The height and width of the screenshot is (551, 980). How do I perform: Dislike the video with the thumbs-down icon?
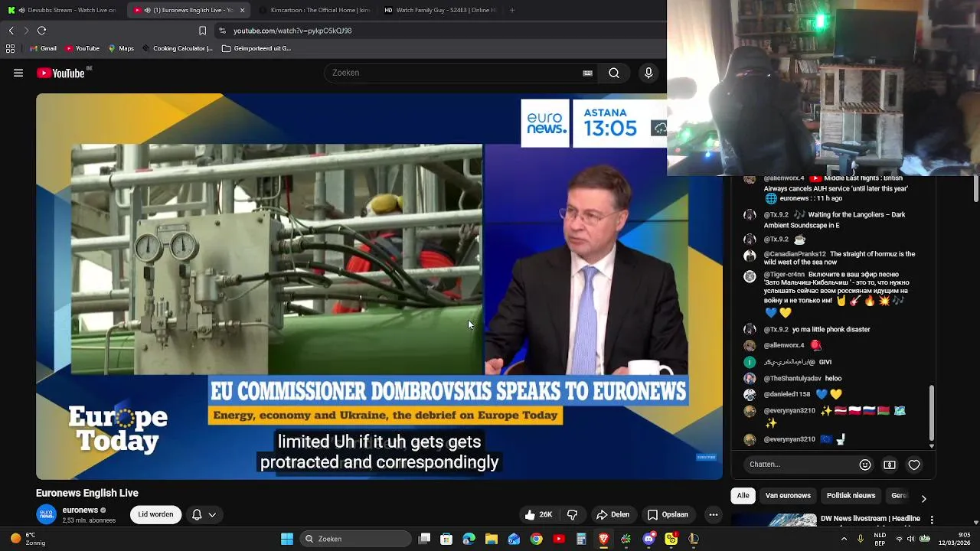572,515
